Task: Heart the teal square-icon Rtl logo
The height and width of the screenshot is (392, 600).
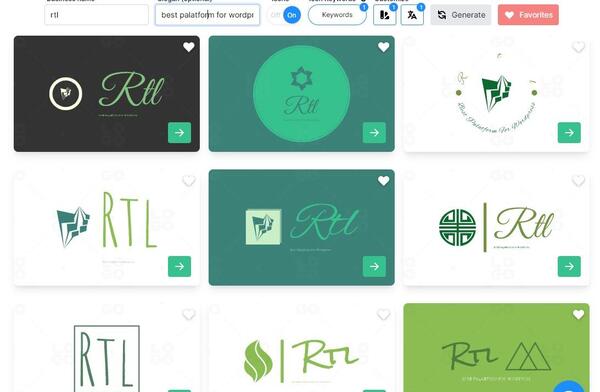Action: pos(383,181)
